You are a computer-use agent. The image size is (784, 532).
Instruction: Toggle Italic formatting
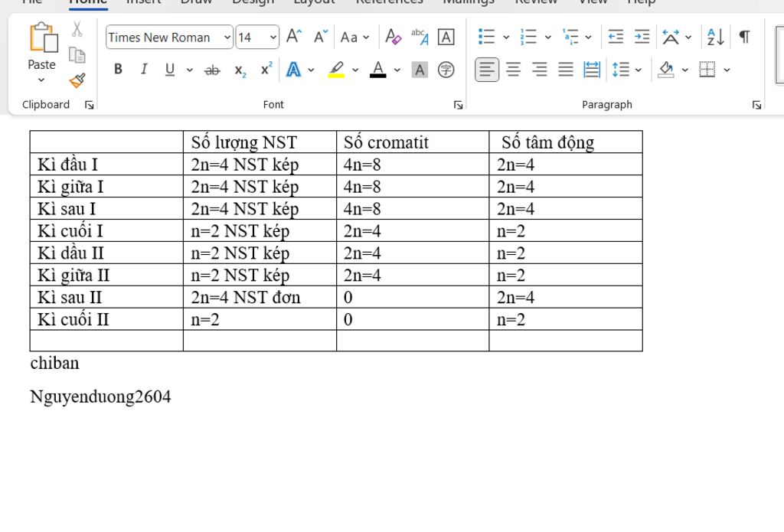[144, 70]
